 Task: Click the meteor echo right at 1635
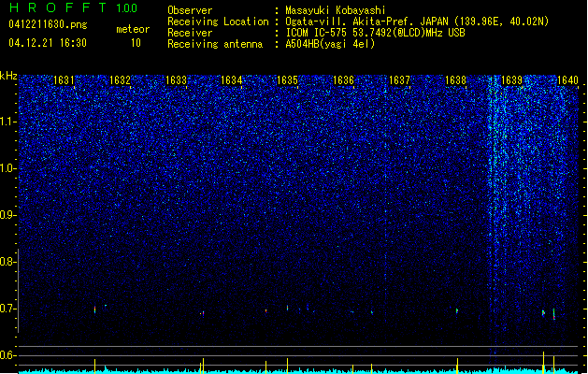coord(288,308)
